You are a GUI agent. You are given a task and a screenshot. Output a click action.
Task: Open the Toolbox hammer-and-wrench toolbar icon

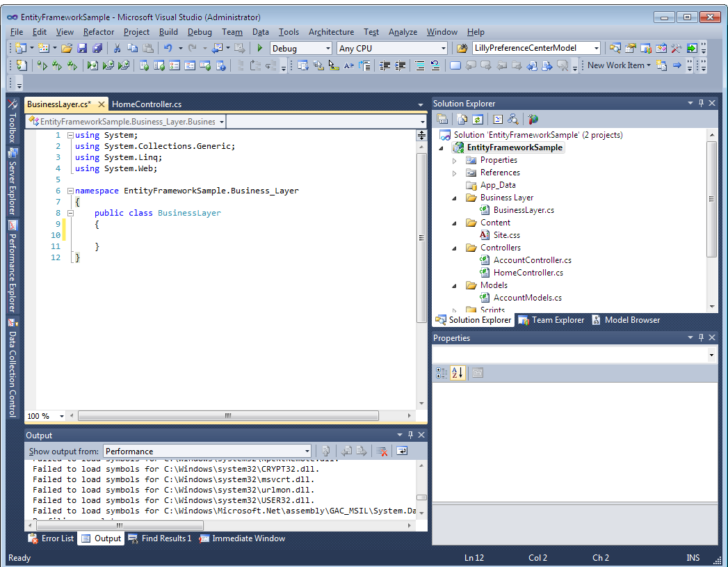(677, 48)
